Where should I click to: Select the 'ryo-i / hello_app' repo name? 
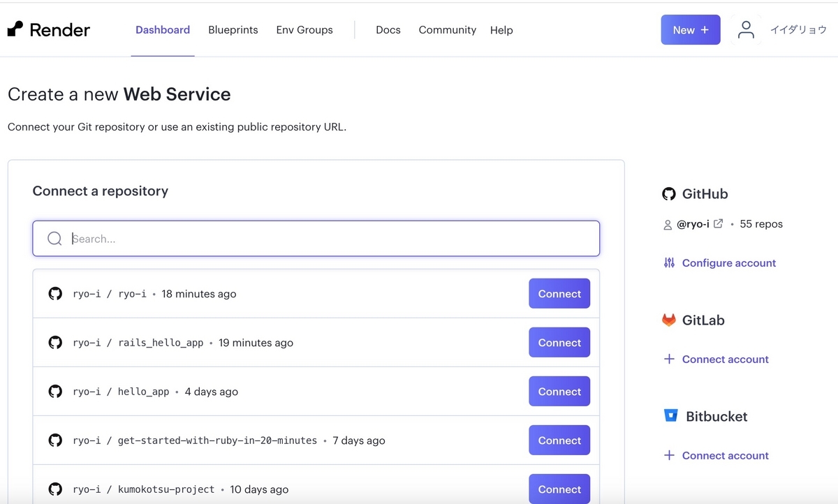(x=121, y=392)
